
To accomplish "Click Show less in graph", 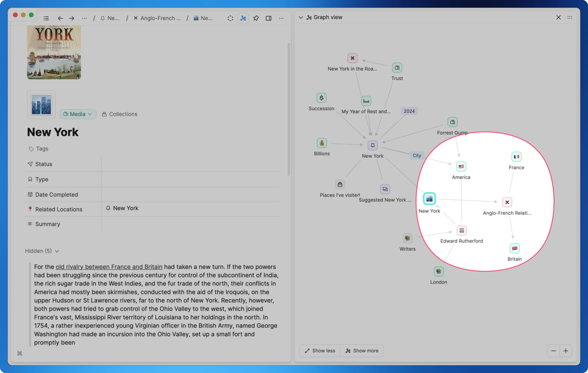I will [x=320, y=351].
